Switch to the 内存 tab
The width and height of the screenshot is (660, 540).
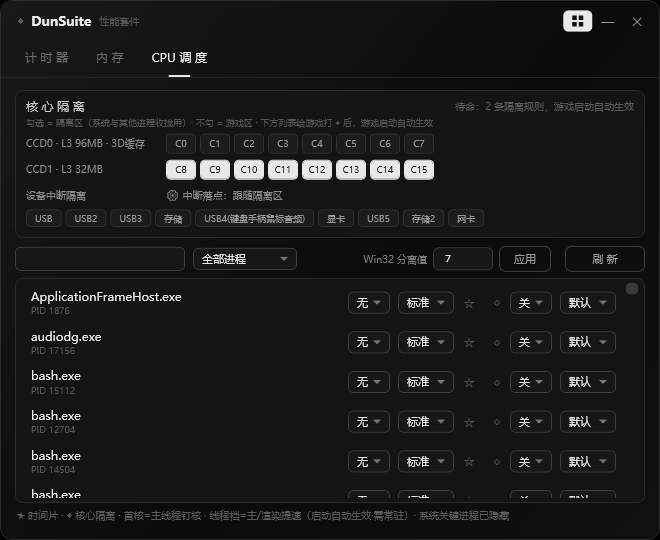point(110,58)
